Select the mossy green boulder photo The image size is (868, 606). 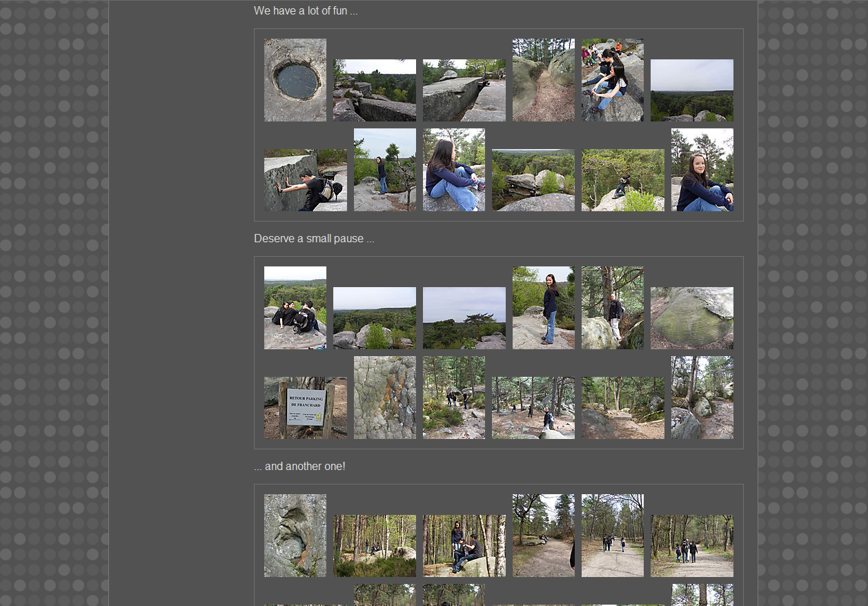coord(691,318)
